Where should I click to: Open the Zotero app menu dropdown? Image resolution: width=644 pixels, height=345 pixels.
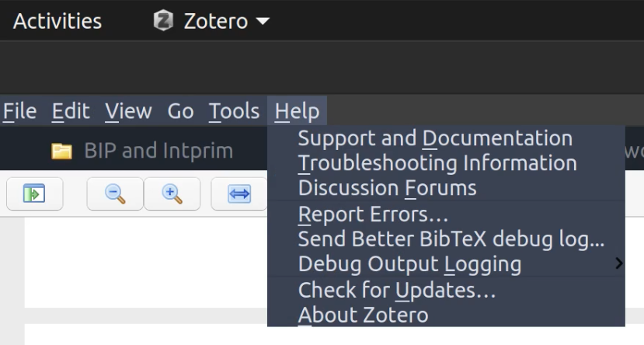click(x=211, y=20)
